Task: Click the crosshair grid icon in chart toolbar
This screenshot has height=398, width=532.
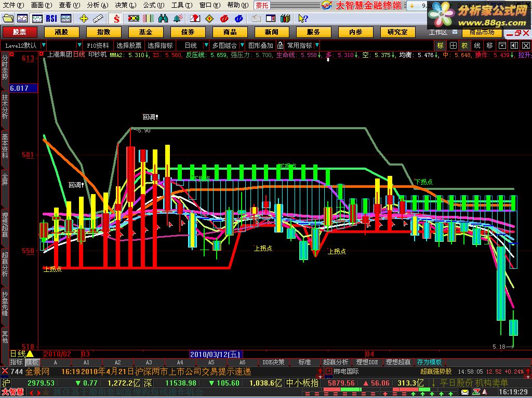Action: 453,46
